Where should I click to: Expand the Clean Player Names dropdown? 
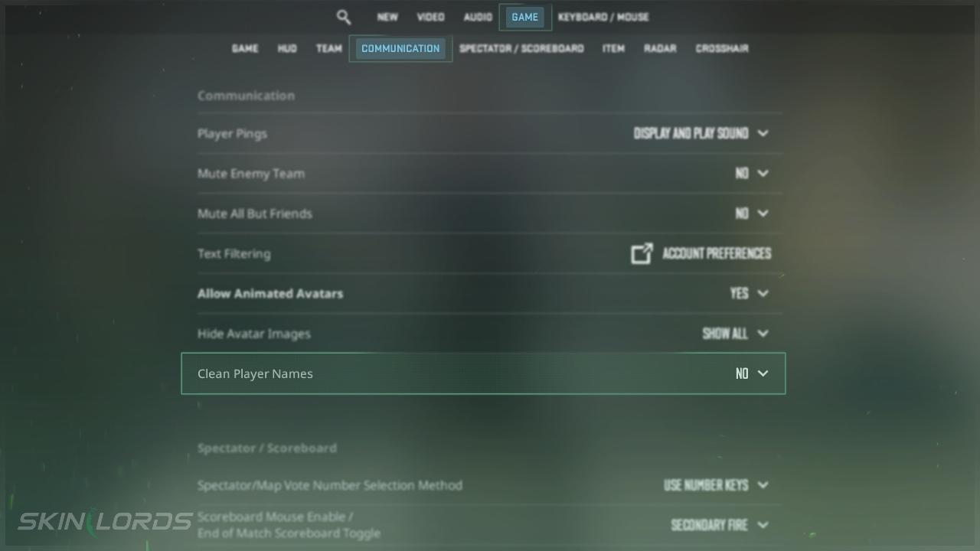coord(752,373)
